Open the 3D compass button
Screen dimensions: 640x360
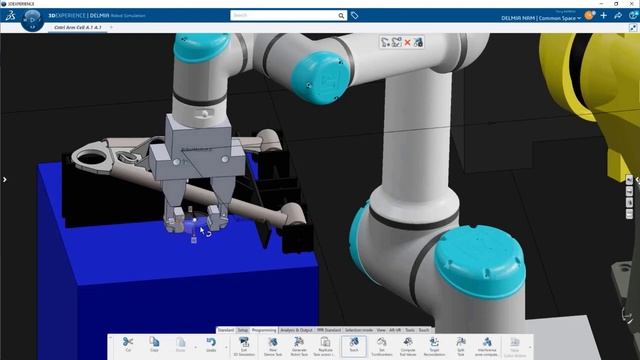pos(32,20)
